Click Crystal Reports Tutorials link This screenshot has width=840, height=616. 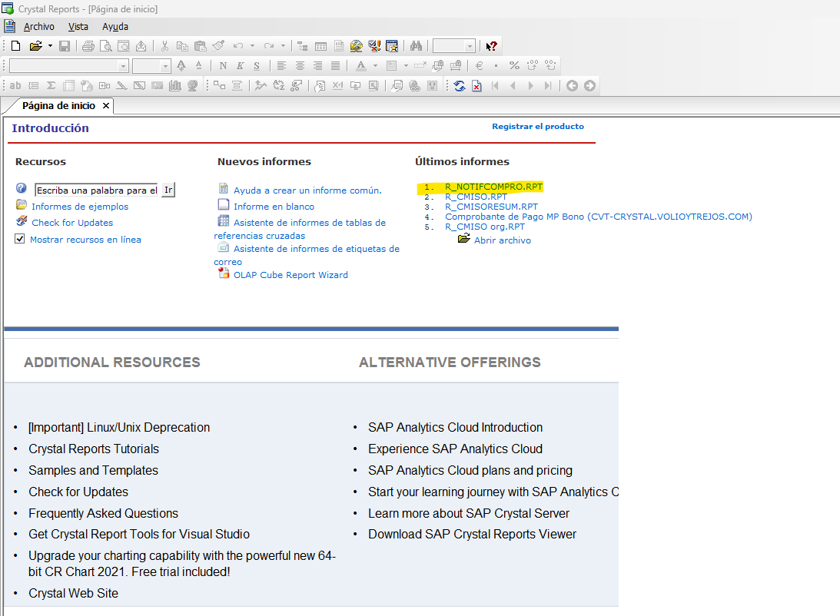pyautogui.click(x=94, y=449)
